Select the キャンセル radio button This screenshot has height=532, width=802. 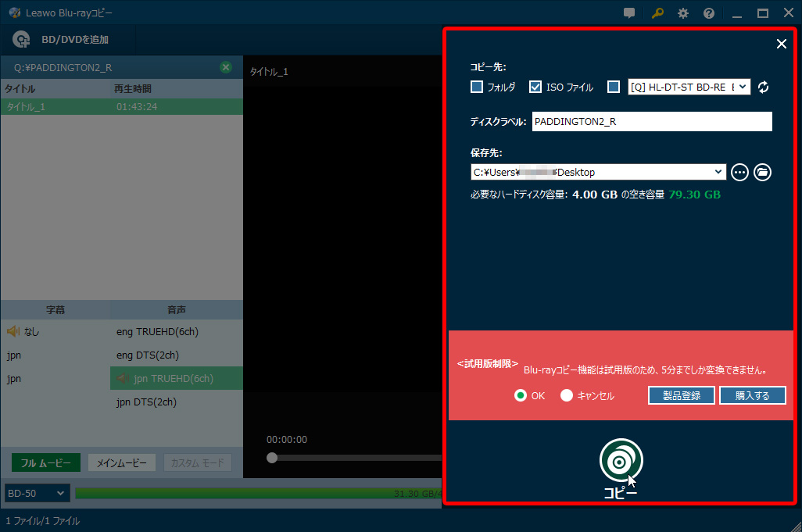(x=567, y=395)
